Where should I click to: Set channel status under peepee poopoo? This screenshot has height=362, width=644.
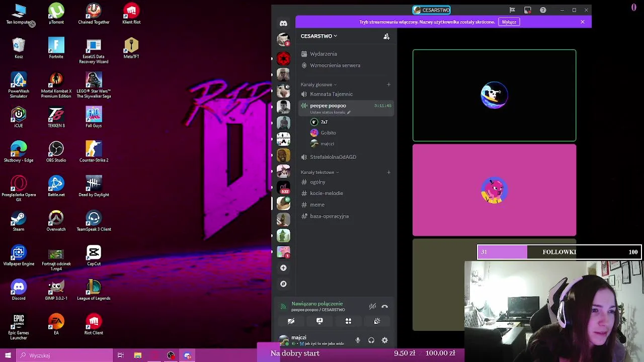(x=330, y=112)
